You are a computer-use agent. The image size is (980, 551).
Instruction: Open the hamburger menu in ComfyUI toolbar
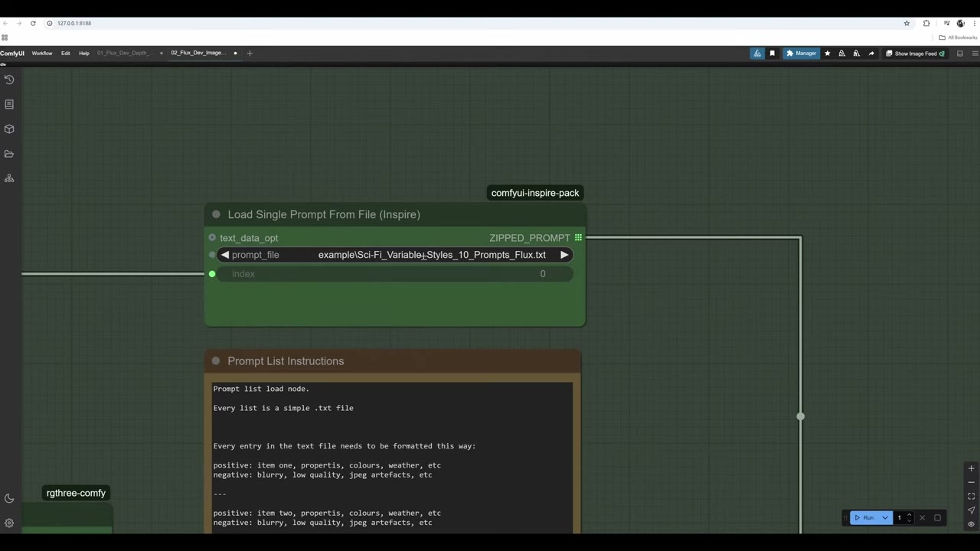tap(975, 54)
